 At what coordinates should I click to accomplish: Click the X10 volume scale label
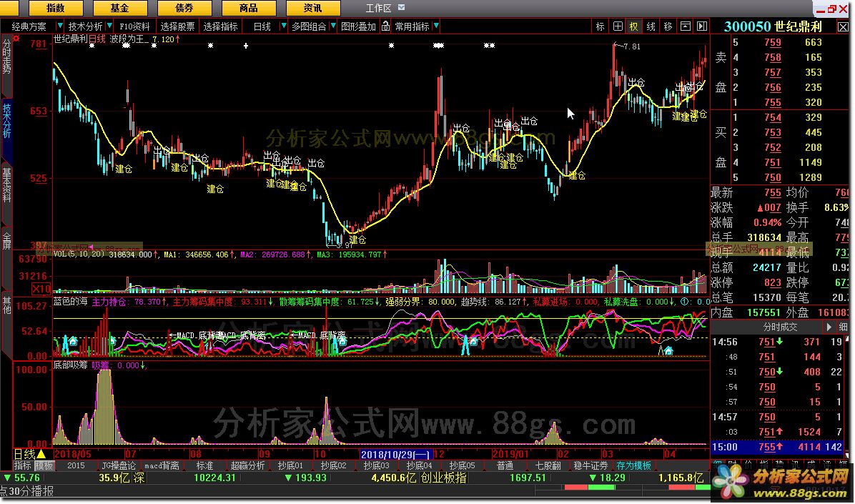pyautogui.click(x=41, y=289)
